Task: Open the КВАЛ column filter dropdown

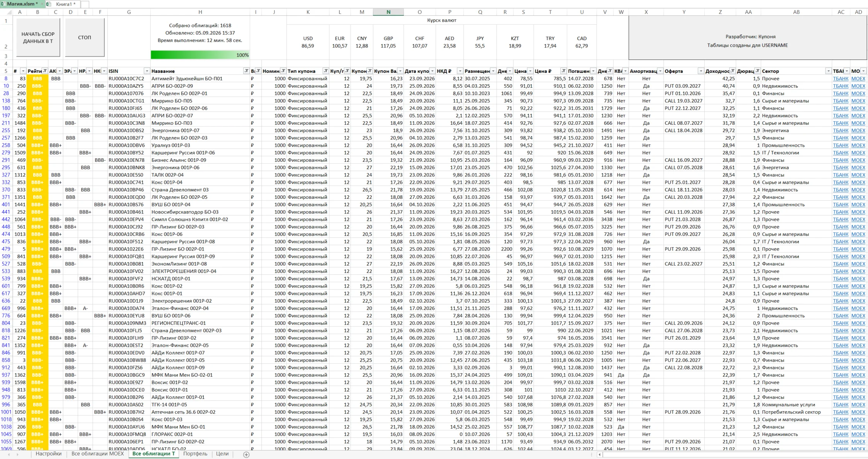Action: pyautogui.click(x=625, y=71)
